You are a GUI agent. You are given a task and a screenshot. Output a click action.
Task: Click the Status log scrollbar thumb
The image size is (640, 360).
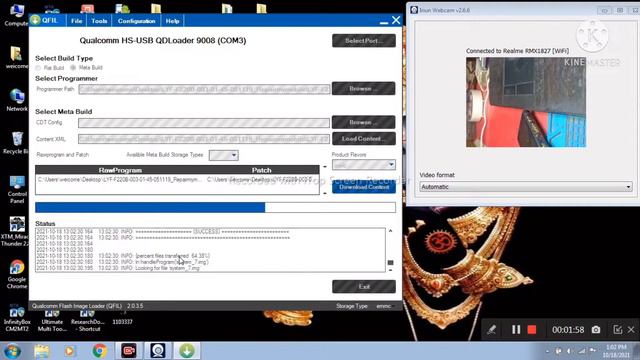click(391, 262)
